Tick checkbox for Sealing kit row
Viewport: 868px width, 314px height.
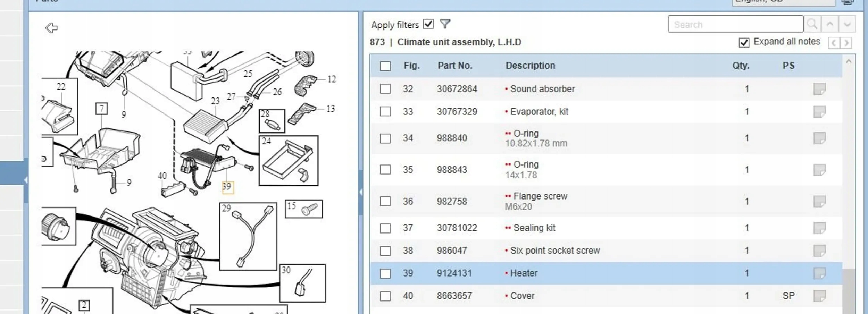tap(385, 228)
